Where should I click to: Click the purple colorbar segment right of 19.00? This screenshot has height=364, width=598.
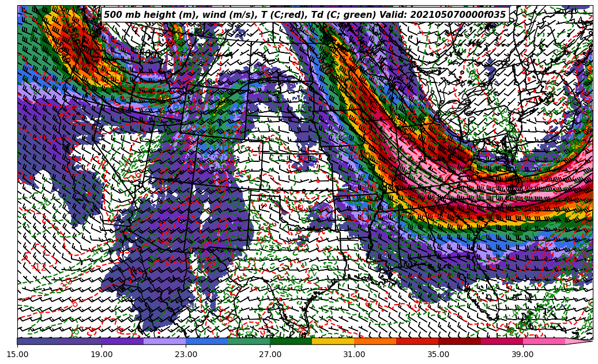(x=122, y=341)
